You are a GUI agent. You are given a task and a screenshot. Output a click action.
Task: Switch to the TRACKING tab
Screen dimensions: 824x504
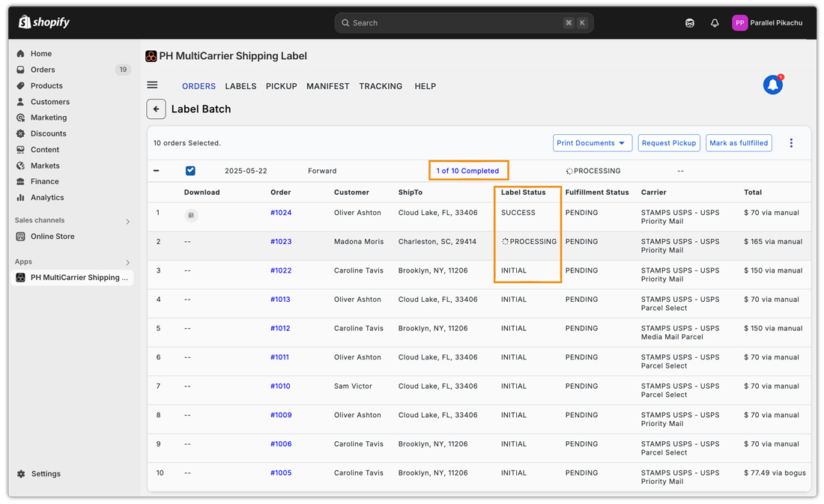[x=381, y=86]
